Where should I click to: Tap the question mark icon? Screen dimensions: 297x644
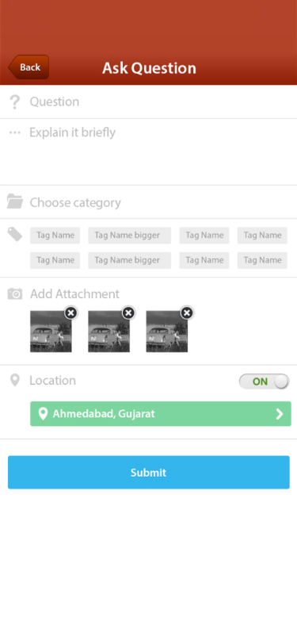coord(15,102)
